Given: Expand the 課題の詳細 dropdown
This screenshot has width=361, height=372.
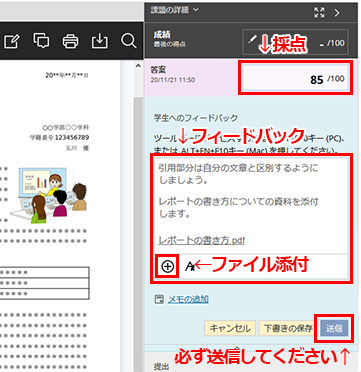Looking at the screenshot, I should (175, 10).
